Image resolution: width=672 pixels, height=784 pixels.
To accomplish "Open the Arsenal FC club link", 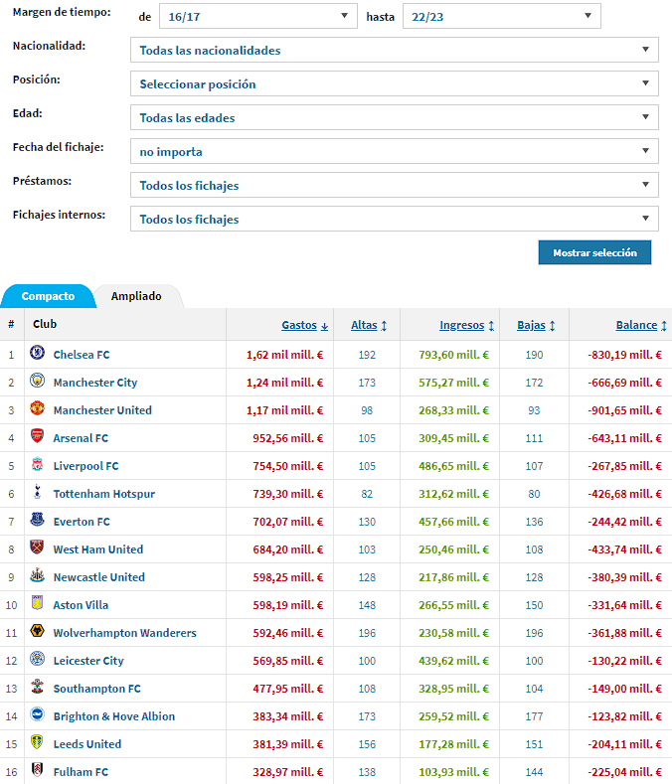I will pyautogui.click(x=81, y=438).
